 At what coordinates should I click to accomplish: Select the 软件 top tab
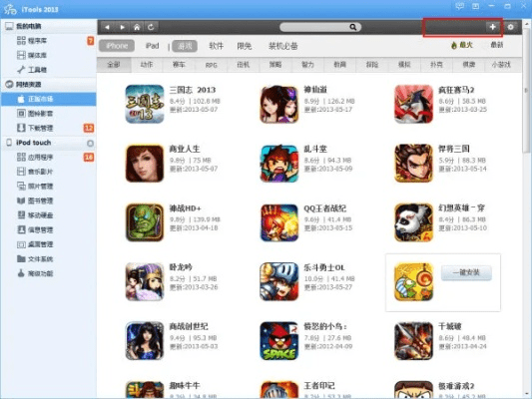[217, 46]
